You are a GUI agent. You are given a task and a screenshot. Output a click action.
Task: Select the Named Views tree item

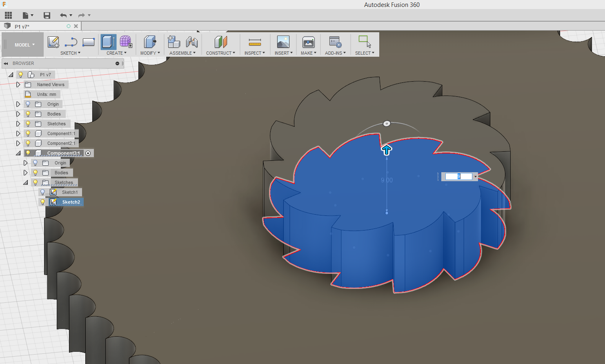coord(51,84)
